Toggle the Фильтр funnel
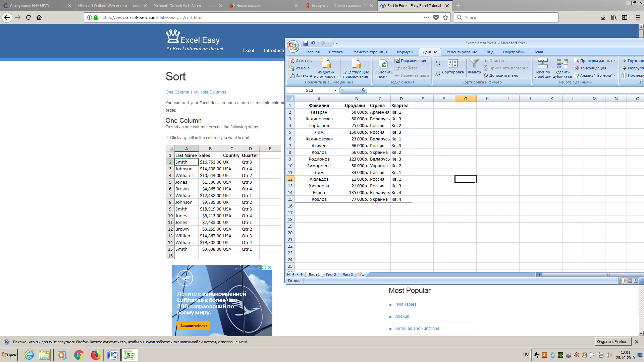Screen dimensions: 644x362 (474, 67)
